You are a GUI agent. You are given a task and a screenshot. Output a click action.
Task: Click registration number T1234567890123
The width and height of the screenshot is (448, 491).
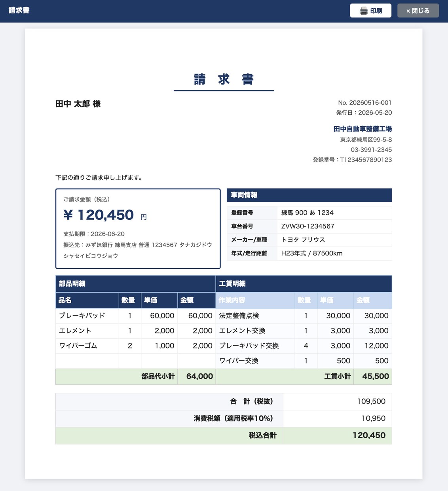pos(366,160)
